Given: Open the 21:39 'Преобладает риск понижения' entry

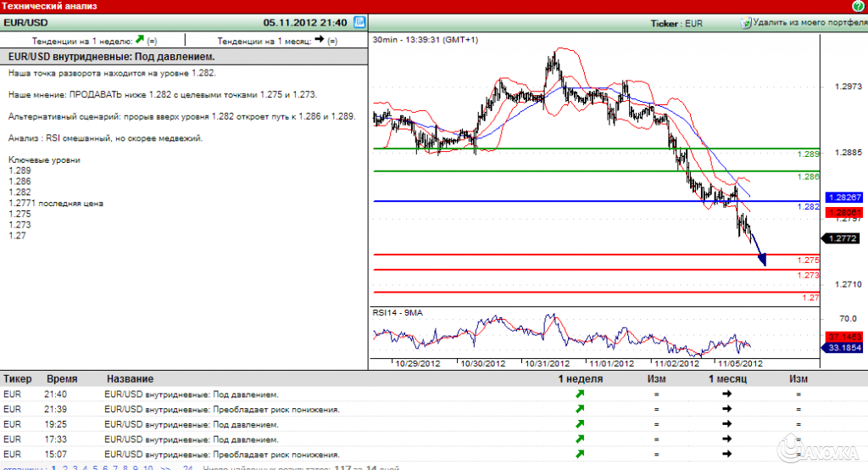Looking at the screenshot, I should (222, 410).
